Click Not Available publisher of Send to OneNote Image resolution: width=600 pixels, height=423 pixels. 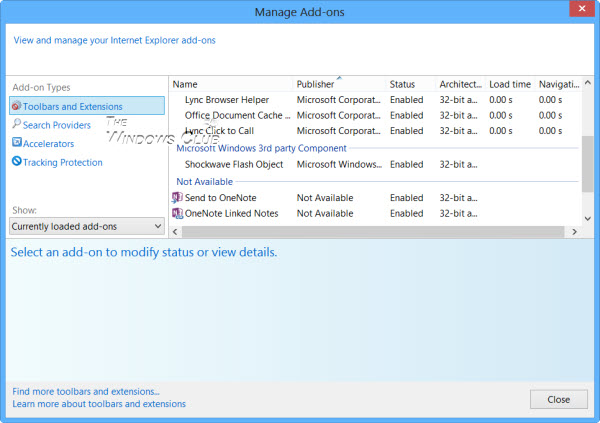[325, 198]
